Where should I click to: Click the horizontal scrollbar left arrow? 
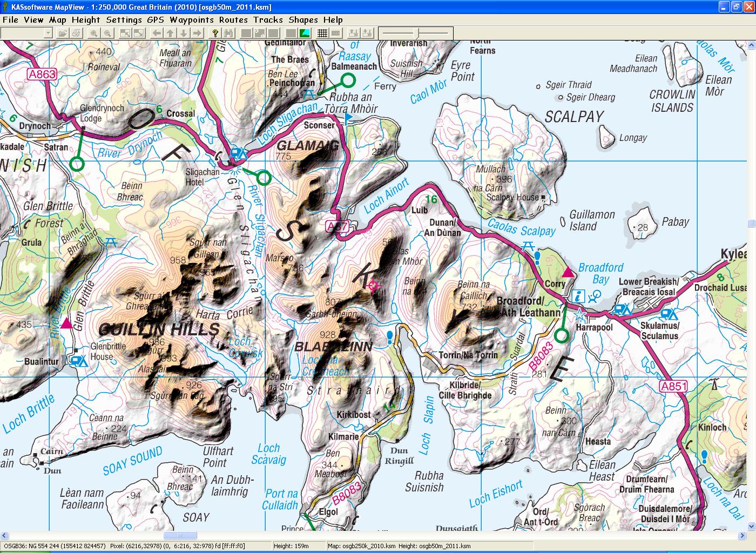4,536
